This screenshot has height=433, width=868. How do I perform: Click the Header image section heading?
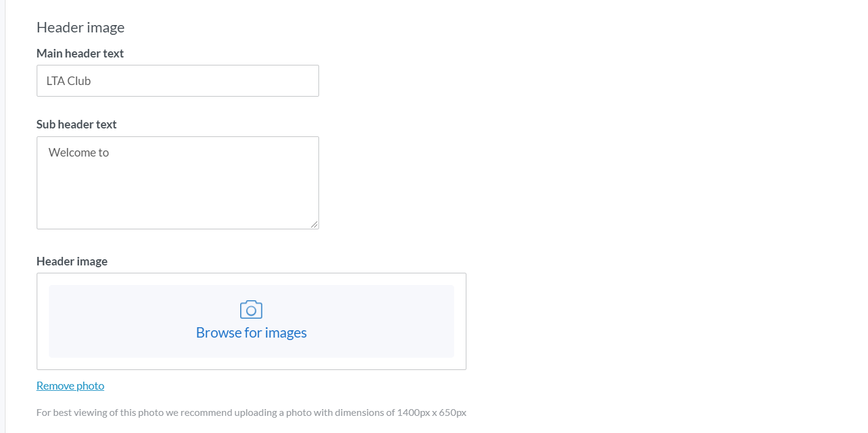tap(80, 28)
